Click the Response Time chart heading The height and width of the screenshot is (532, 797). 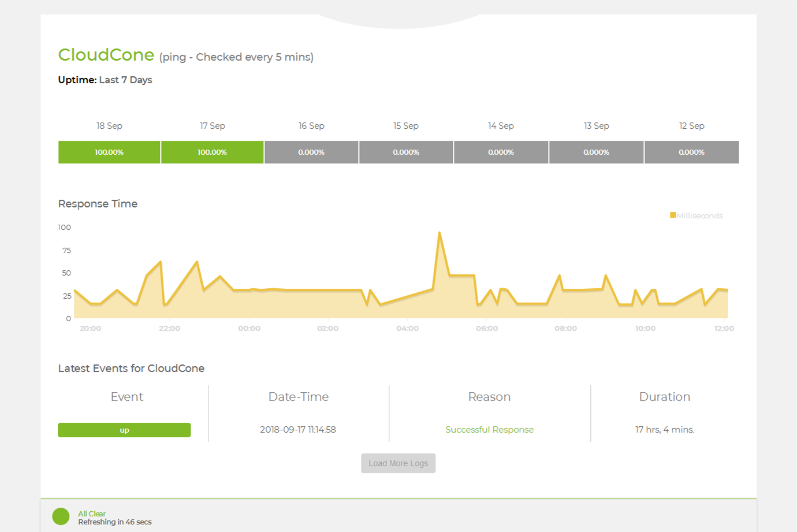(x=98, y=204)
